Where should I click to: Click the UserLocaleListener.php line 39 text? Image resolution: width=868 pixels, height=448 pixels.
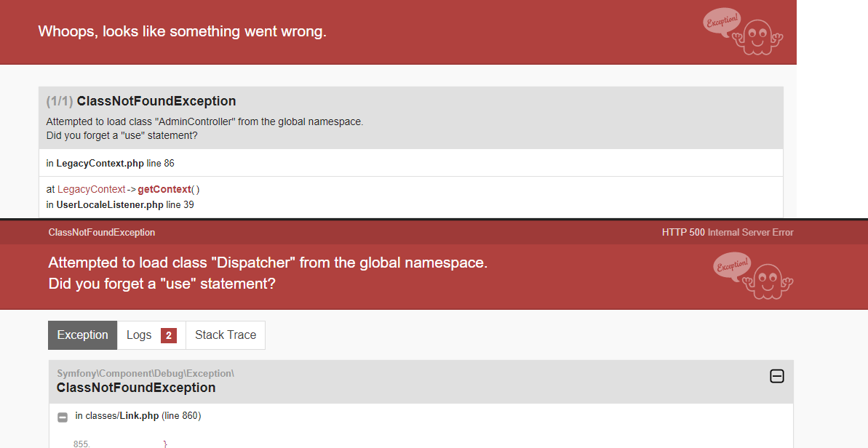coord(120,204)
